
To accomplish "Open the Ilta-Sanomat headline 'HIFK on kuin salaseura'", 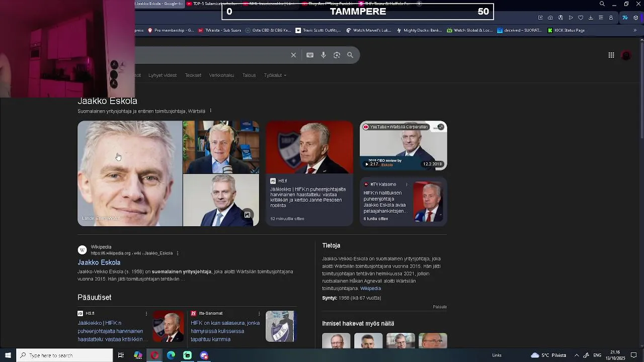I will [x=225, y=331].
